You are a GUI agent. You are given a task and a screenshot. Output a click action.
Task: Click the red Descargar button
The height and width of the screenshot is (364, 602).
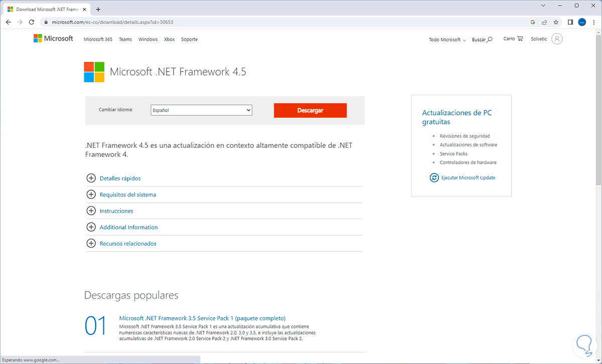click(x=310, y=110)
